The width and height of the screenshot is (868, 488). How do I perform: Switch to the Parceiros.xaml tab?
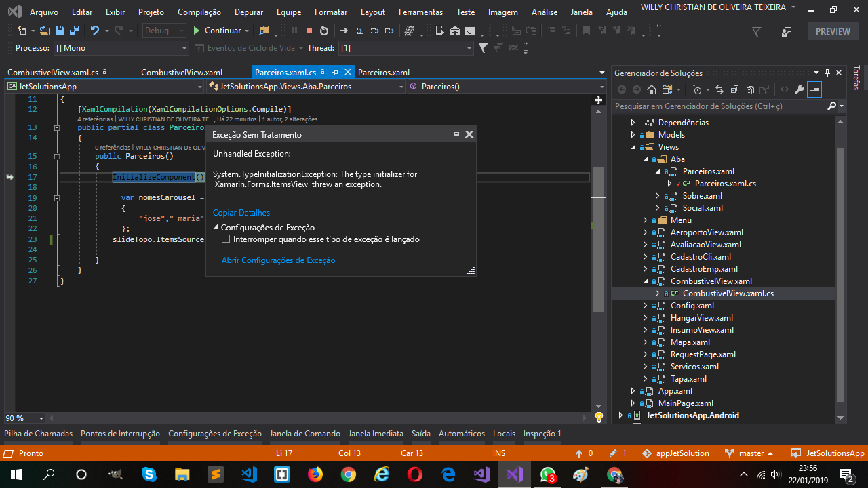coord(384,73)
